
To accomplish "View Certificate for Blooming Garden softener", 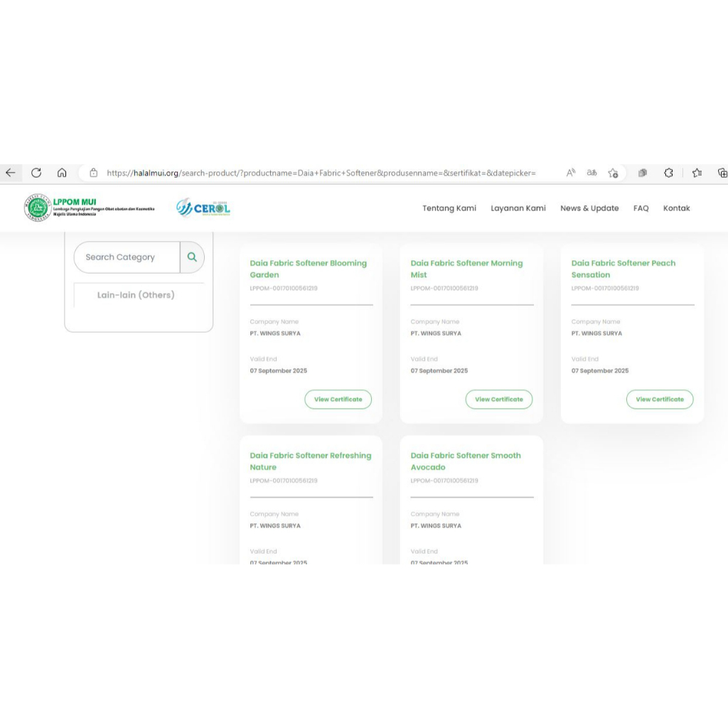I will 338,400.
